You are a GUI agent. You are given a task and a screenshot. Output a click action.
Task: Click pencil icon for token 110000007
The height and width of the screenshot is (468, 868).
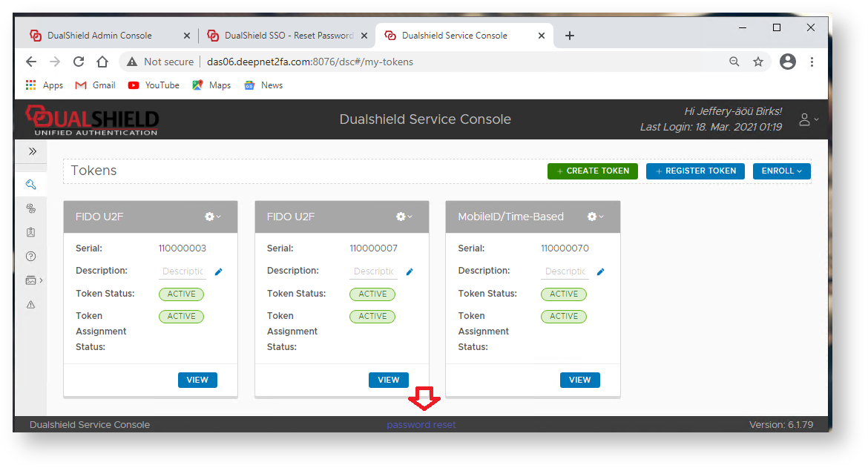(x=410, y=272)
